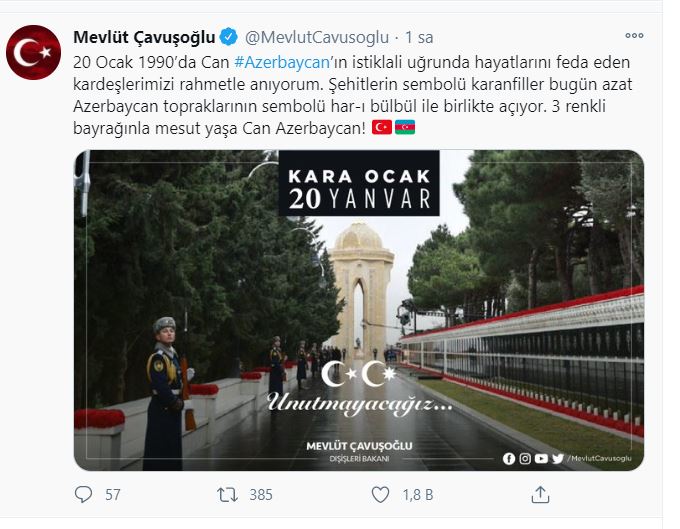Click the share upload icon
The width and height of the screenshot is (680, 529).
(540, 494)
